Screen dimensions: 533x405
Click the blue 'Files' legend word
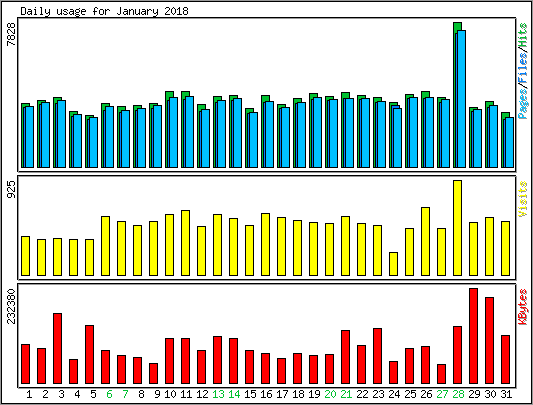(x=522, y=68)
